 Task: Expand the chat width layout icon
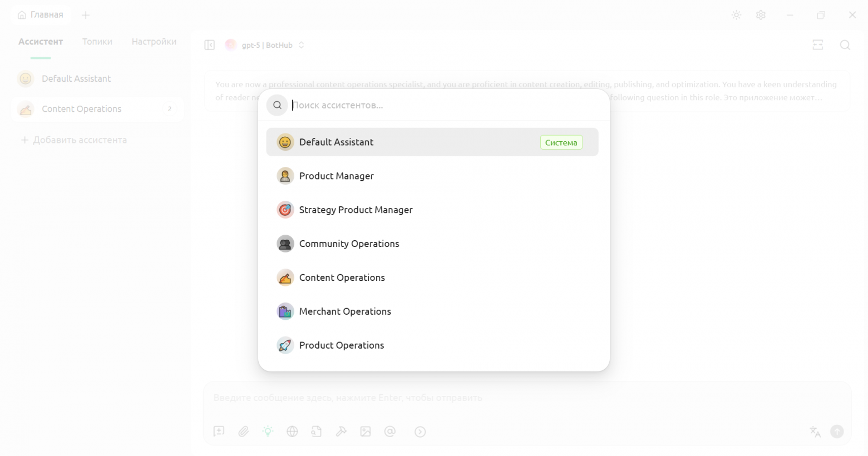click(818, 45)
